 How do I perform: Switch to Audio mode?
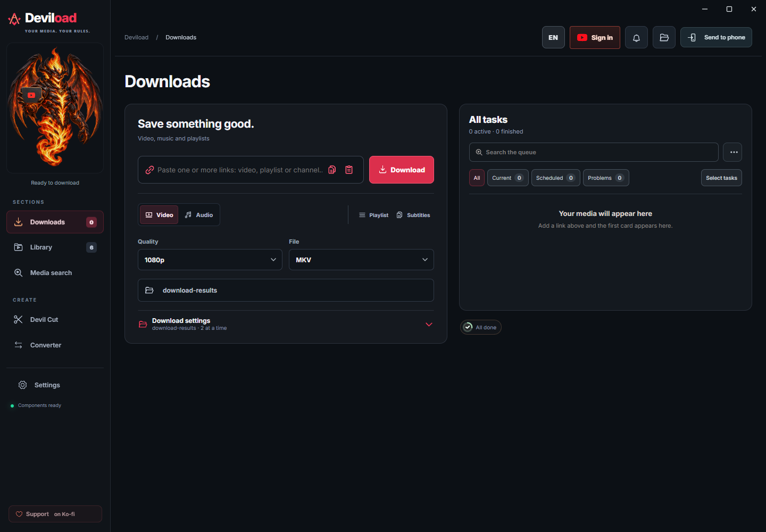(199, 215)
